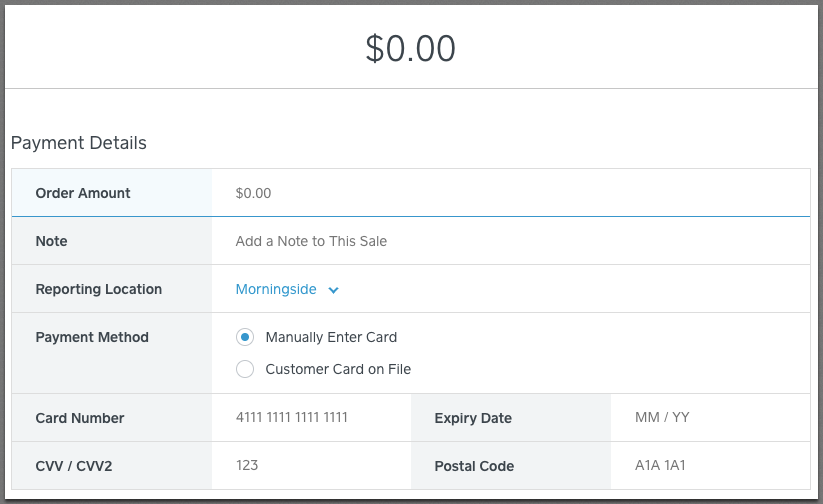
Task: Click the Postal Code label
Action: (474, 466)
